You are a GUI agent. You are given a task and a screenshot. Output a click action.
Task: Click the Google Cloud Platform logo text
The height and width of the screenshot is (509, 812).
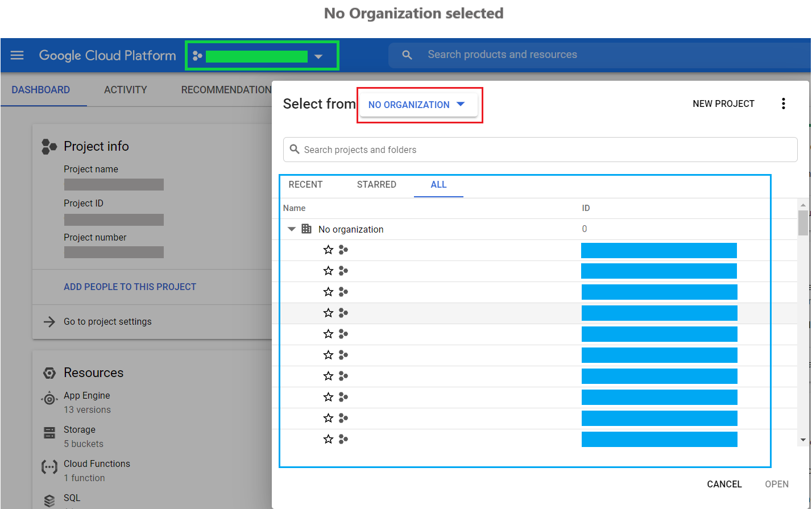click(107, 55)
